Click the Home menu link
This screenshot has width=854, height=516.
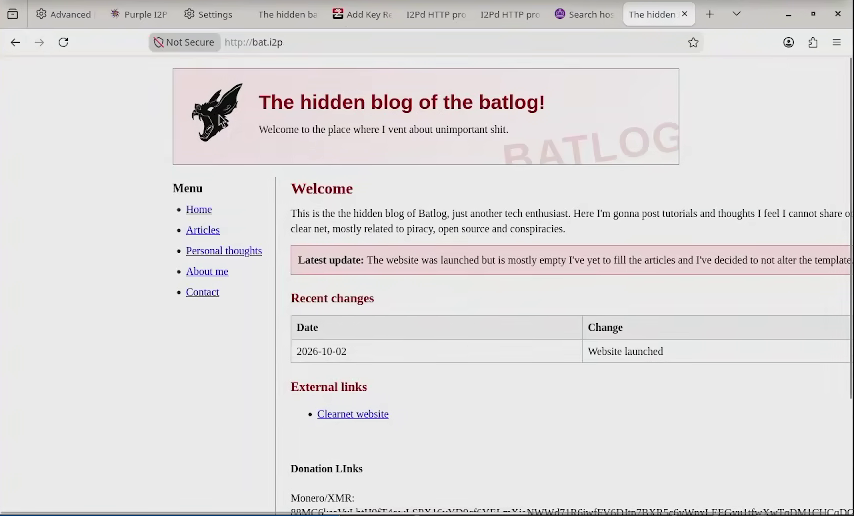199,209
